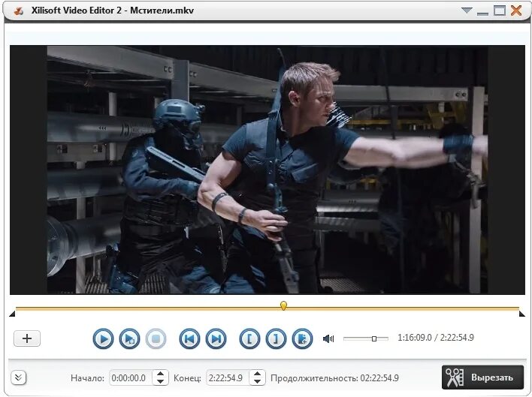532x397 pixels.
Task: Maximize the Xilisoft Video Editor window
Action: click(500, 11)
